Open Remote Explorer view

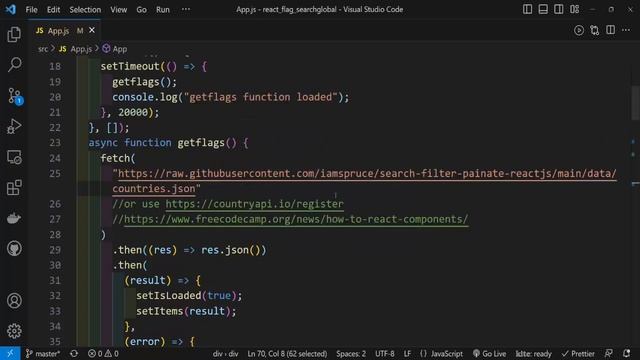[14, 157]
